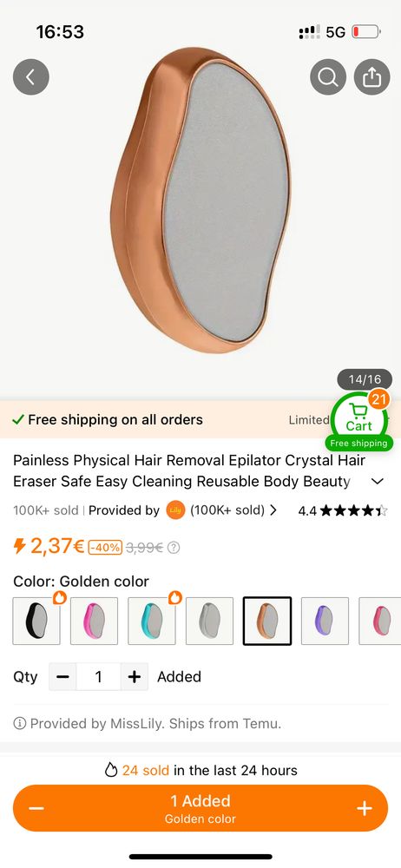Pick the purple color variant
Screen dimensions: 401x868
[325, 621]
